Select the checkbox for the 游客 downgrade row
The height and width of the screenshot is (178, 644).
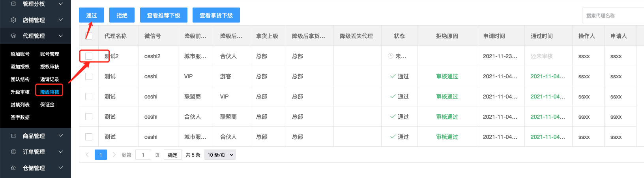(89, 76)
